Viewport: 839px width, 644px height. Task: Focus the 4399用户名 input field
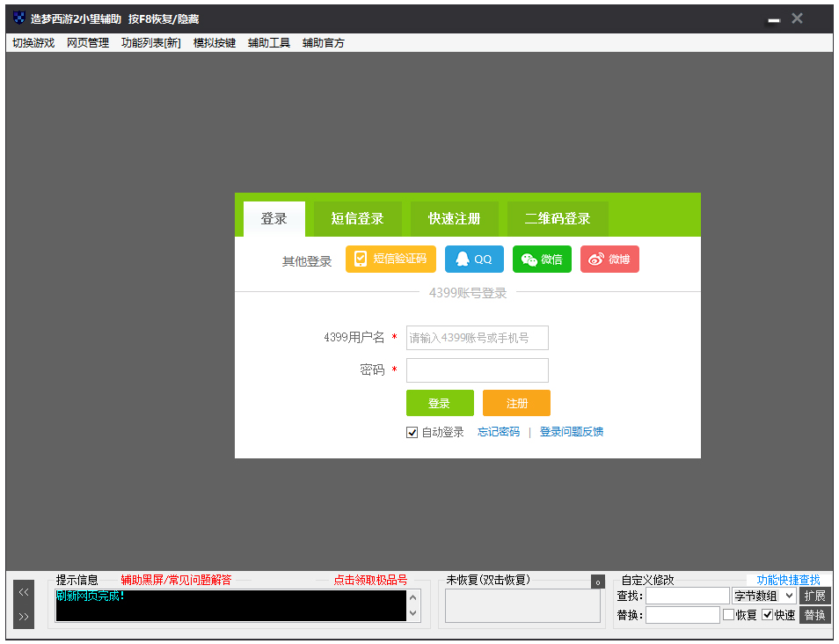pyautogui.click(x=478, y=338)
